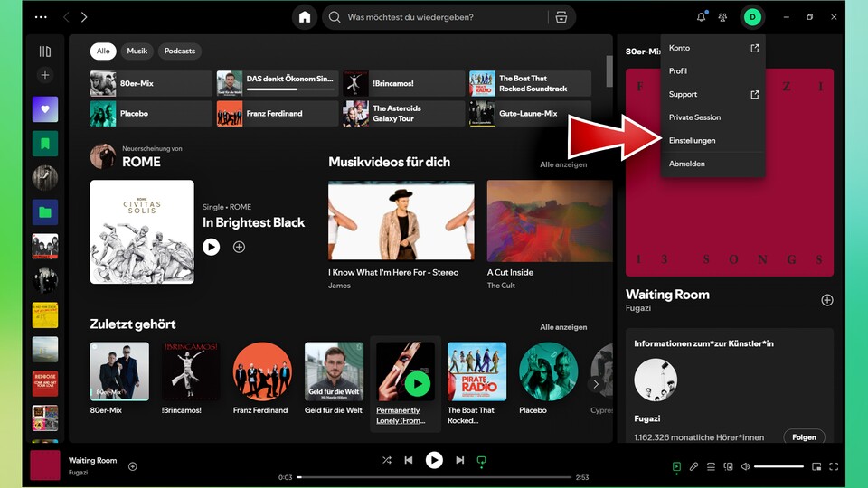Seek in the track progress bar
The image size is (868, 488).
click(435, 477)
